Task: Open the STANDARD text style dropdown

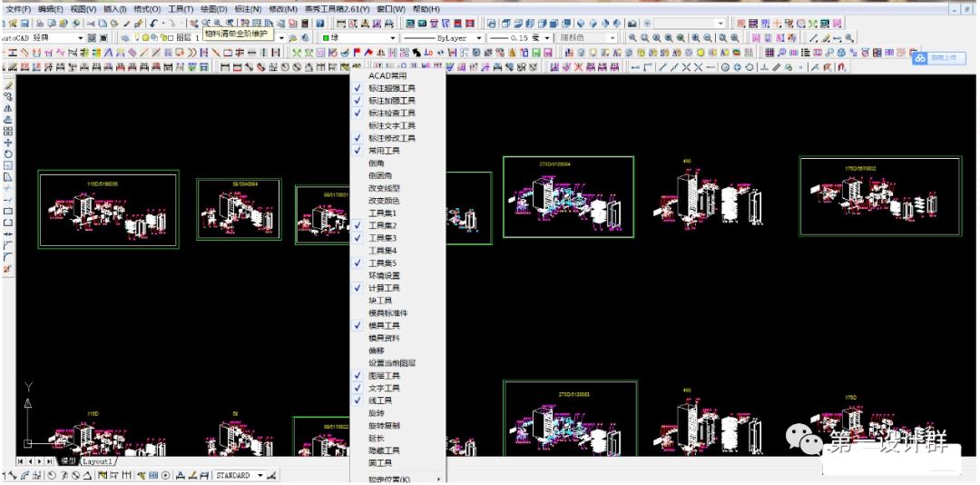Action: point(260,475)
